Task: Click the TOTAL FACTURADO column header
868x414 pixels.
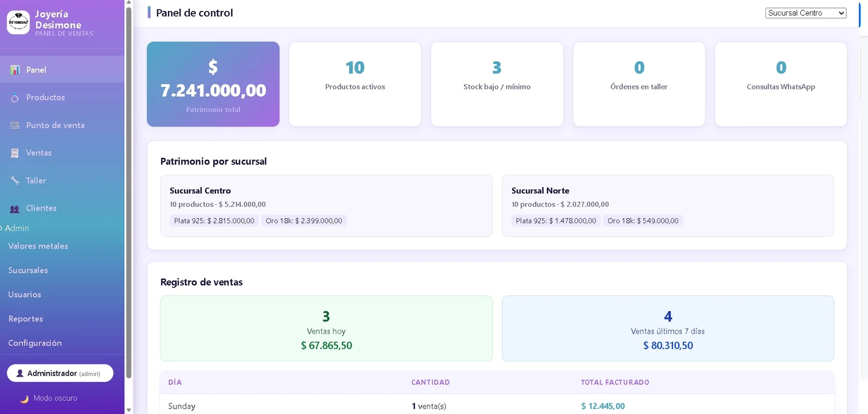Action: pos(615,383)
